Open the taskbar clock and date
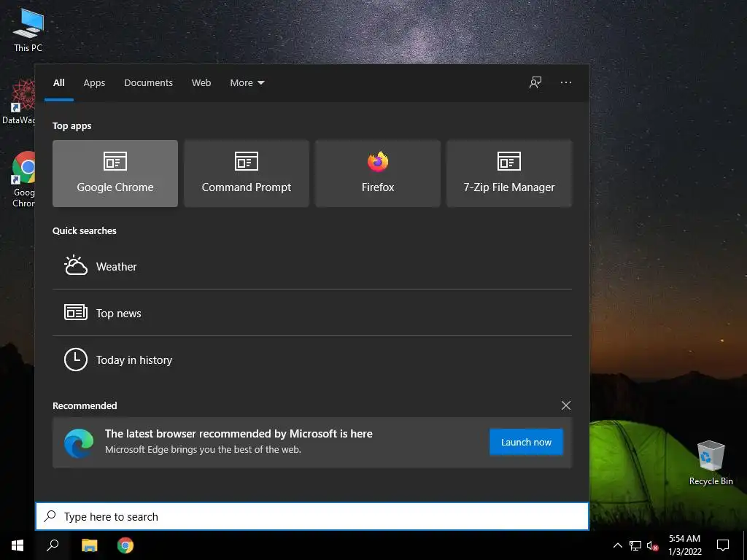Image resolution: width=747 pixels, height=560 pixels. 684,545
